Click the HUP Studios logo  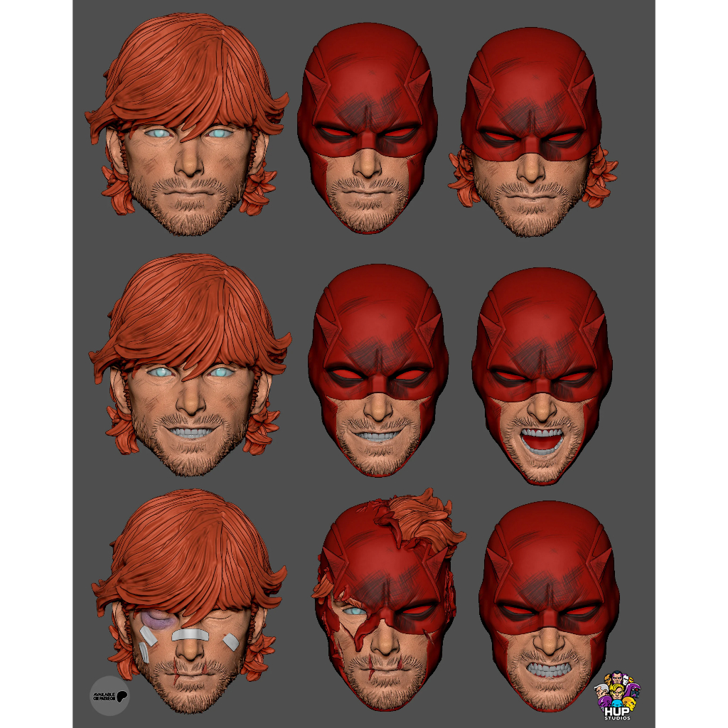pos(617,695)
